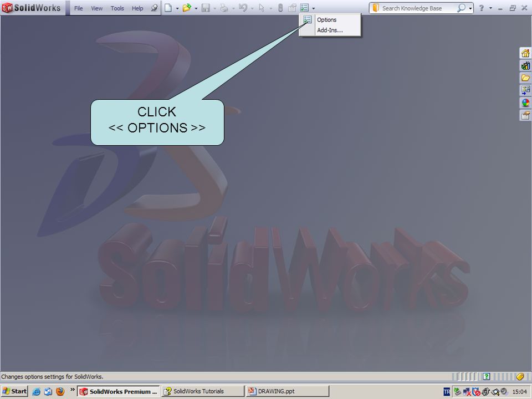The height and width of the screenshot is (399, 532).
Task: Open the Help menu
Action: 137,8
